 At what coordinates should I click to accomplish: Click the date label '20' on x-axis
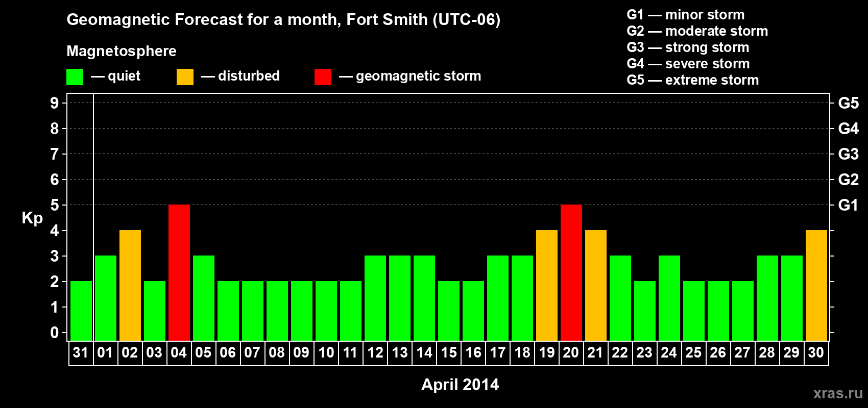click(571, 353)
